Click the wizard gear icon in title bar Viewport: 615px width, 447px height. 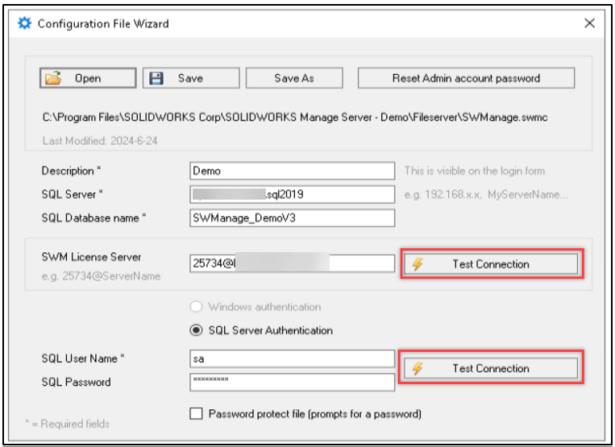pyautogui.click(x=24, y=23)
